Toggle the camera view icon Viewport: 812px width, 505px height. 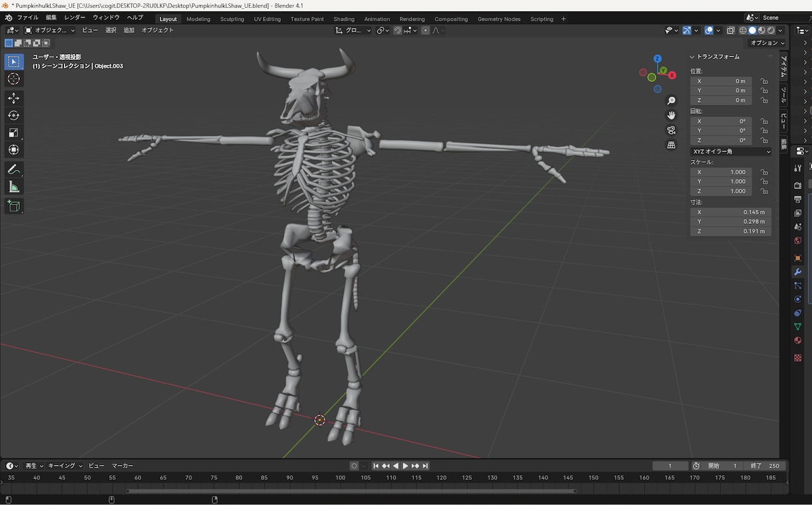coord(671,130)
